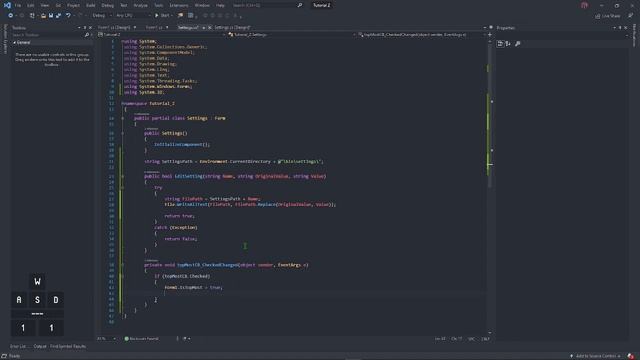Open the Tutorial 2 project navigation dropdown
Screen dimensions: 640x360
coord(162,35)
